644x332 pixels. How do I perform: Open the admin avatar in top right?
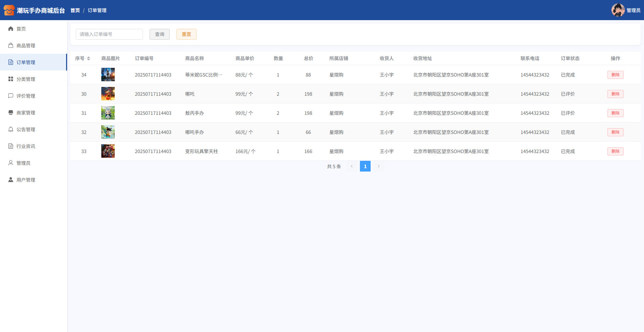618,10
